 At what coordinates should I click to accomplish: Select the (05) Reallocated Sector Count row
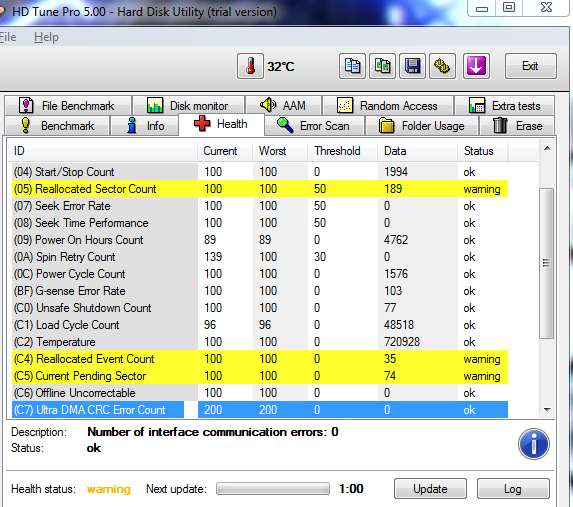point(260,189)
